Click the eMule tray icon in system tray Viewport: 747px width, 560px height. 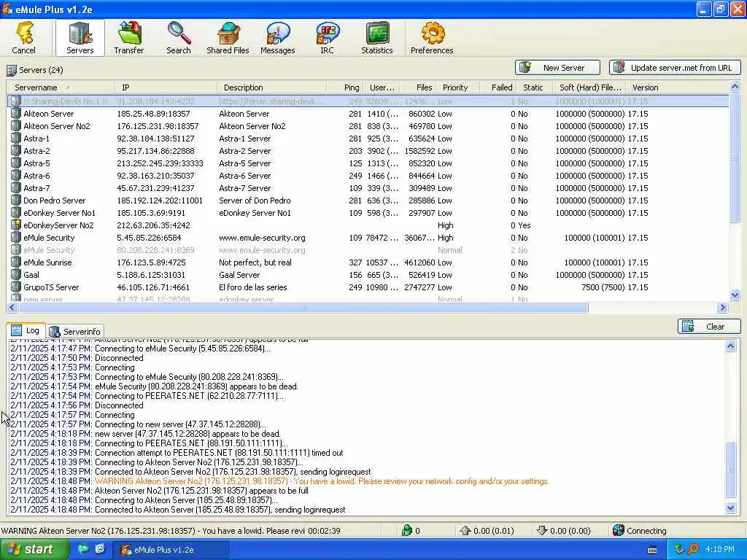tap(679, 549)
